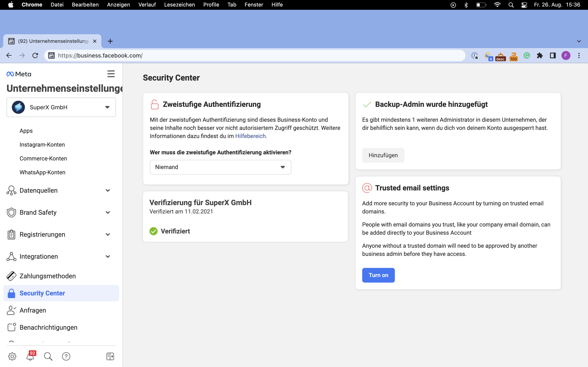588x367 pixels.
Task: Collapse sidebar using the panel toggle icon
Action: coord(110,356)
